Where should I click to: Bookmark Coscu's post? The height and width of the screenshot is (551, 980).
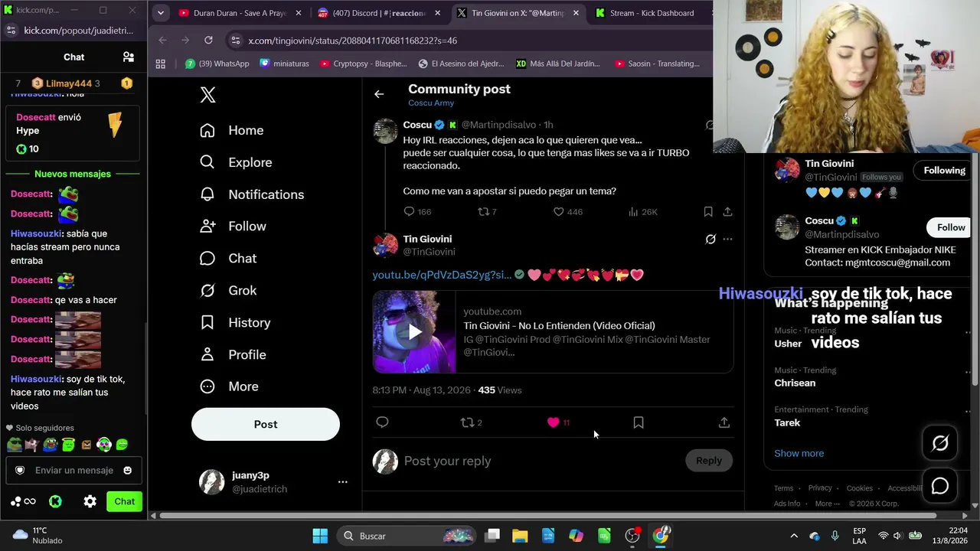pyautogui.click(x=708, y=212)
